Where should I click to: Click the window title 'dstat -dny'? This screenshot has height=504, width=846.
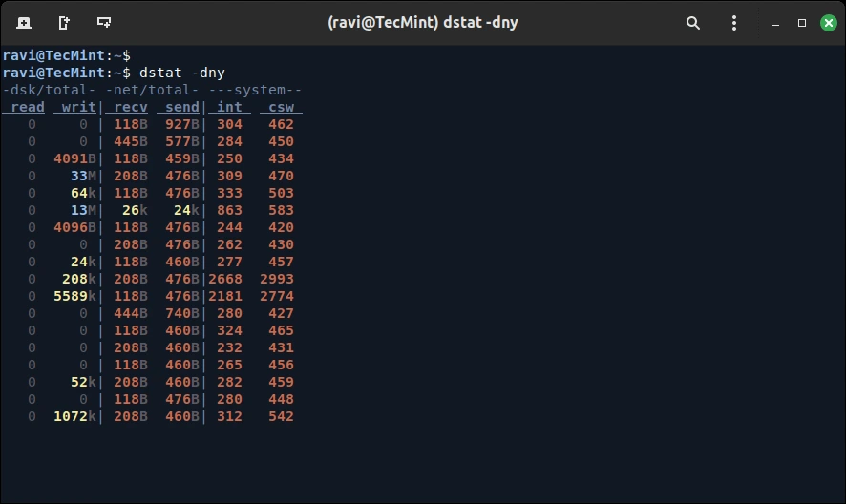pos(480,23)
